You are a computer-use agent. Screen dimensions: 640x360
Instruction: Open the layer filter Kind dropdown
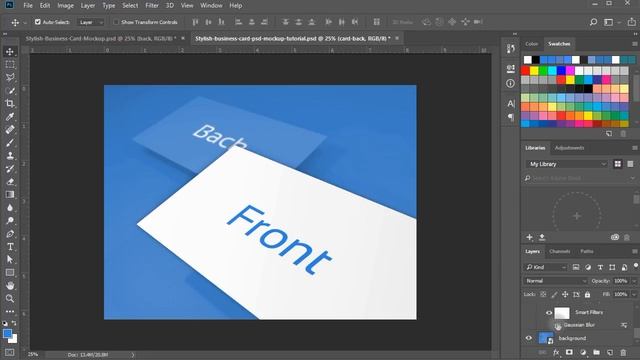tap(546, 267)
